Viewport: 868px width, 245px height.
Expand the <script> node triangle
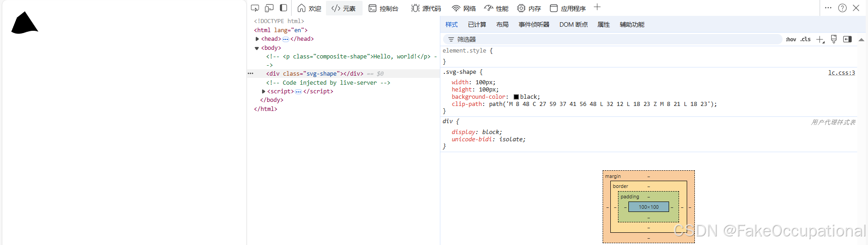pos(264,91)
